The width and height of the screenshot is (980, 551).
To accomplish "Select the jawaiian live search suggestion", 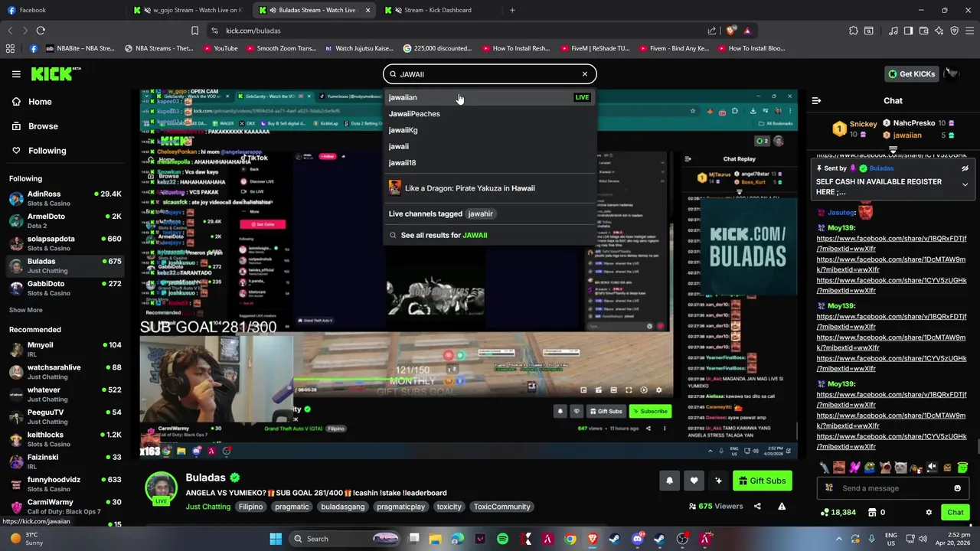I will coord(489,97).
